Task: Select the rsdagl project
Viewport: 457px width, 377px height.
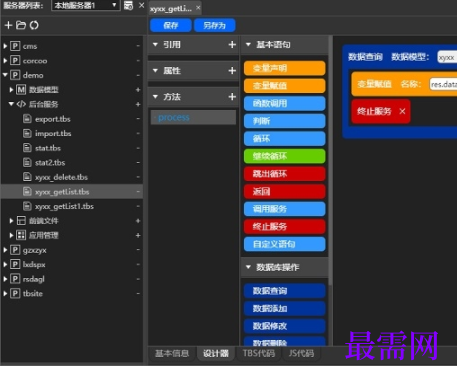Action: click(33, 279)
